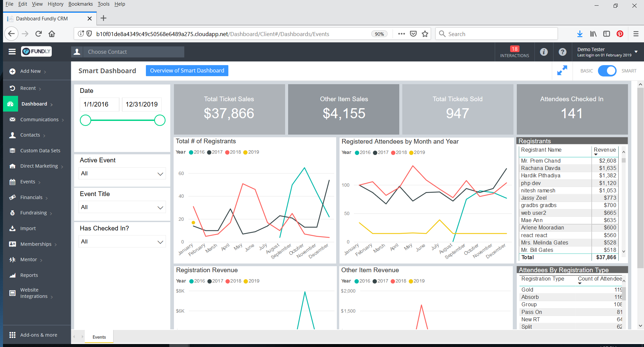Click the browser home icon

tap(52, 34)
